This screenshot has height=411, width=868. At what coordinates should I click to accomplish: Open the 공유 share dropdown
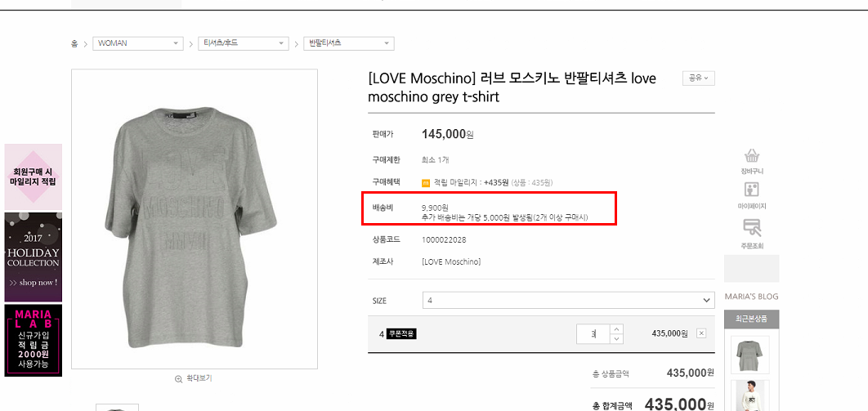tap(699, 78)
